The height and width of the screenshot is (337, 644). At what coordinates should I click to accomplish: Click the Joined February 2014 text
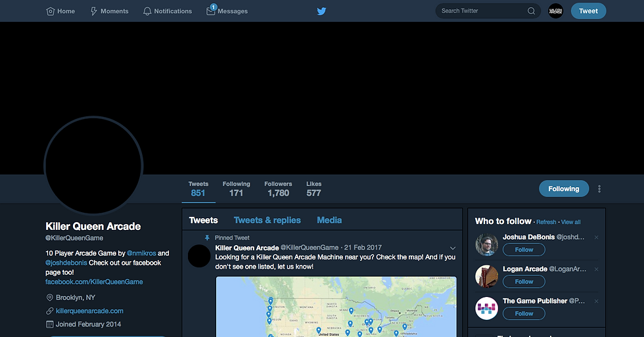coord(88,325)
